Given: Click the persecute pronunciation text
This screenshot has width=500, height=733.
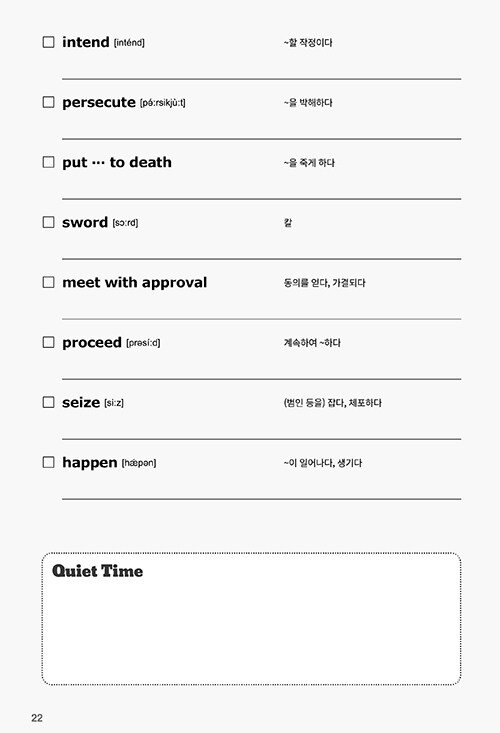Looking at the screenshot, I should 163,103.
